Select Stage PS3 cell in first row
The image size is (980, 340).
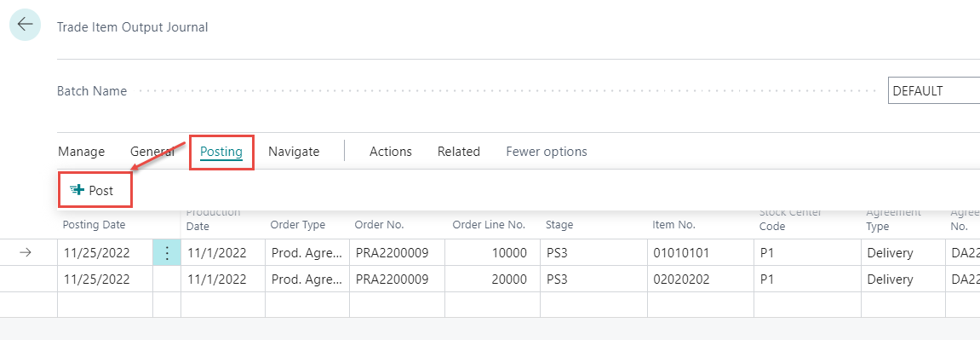(593, 252)
